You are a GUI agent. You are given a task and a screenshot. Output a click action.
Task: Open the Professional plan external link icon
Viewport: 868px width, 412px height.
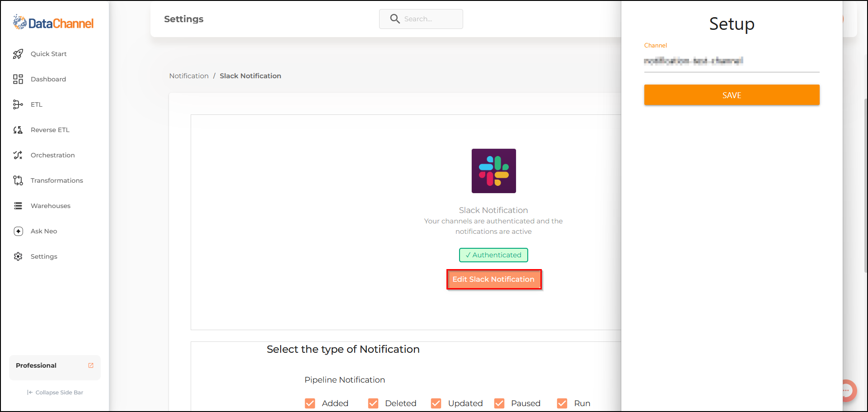(x=91, y=365)
